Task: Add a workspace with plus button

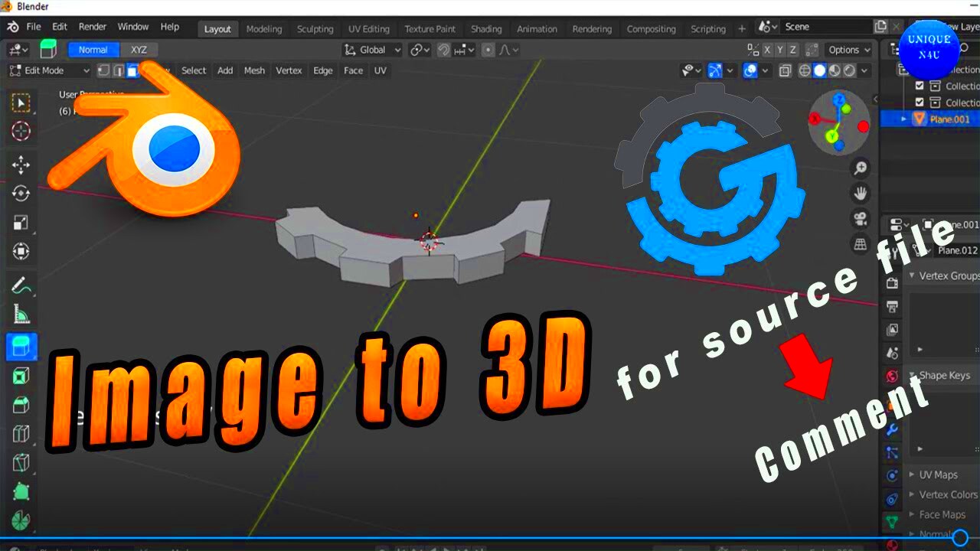Action: pos(741,29)
